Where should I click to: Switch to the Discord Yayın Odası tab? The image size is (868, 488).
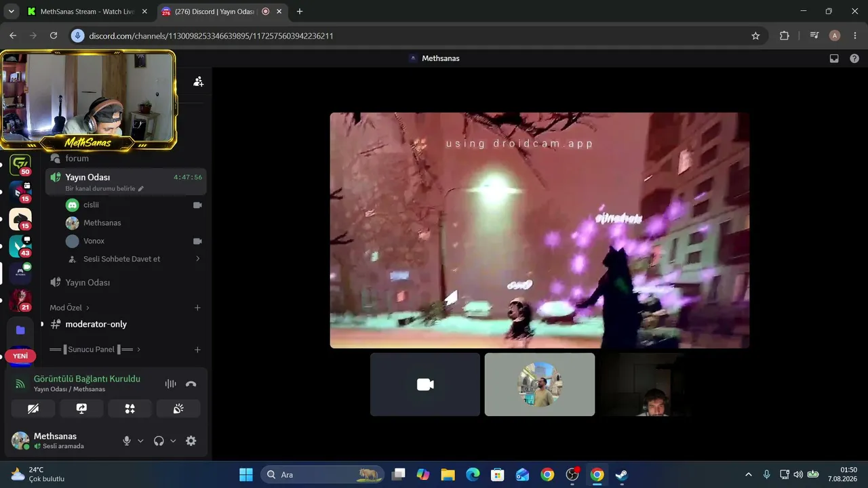[x=214, y=12]
